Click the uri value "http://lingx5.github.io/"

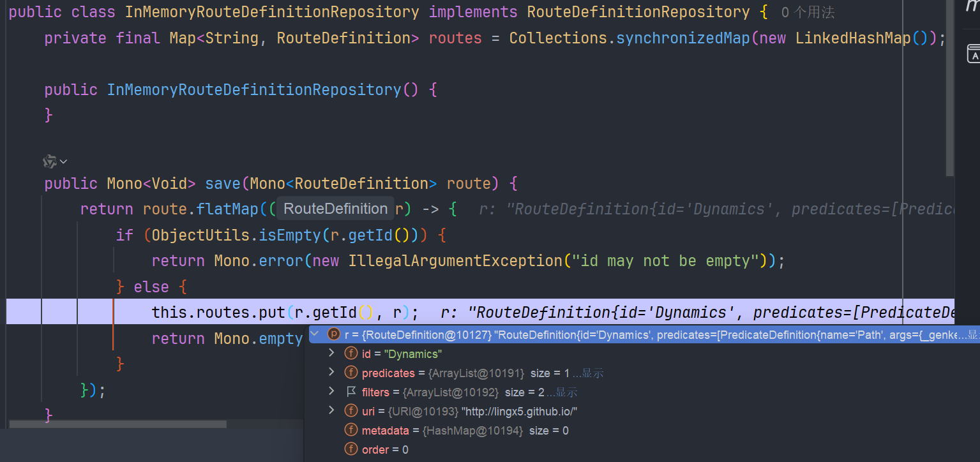tap(519, 412)
